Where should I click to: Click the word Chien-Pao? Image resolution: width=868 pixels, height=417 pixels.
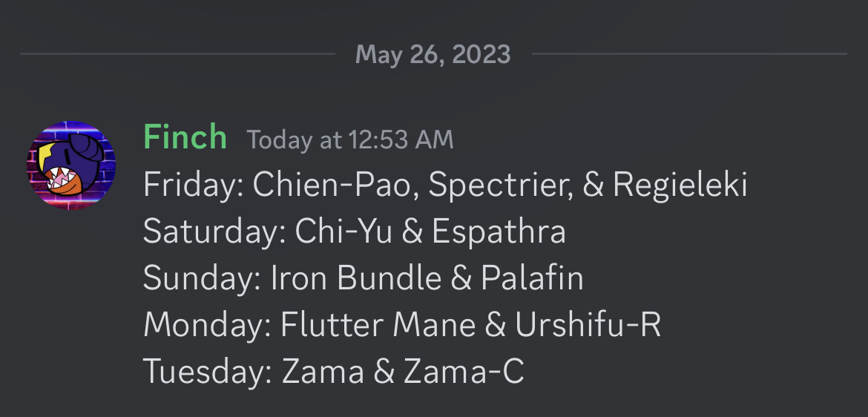(329, 185)
